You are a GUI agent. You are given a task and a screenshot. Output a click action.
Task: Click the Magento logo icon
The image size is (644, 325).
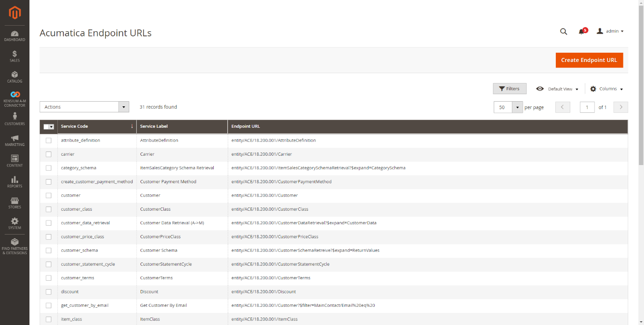coord(14,13)
